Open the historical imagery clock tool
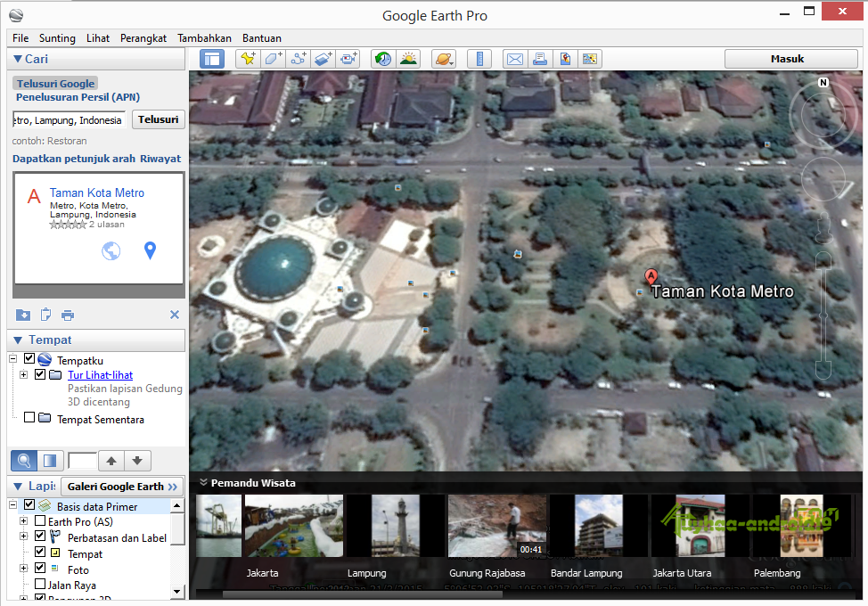Screen dimensions: 868x606 coord(382,59)
